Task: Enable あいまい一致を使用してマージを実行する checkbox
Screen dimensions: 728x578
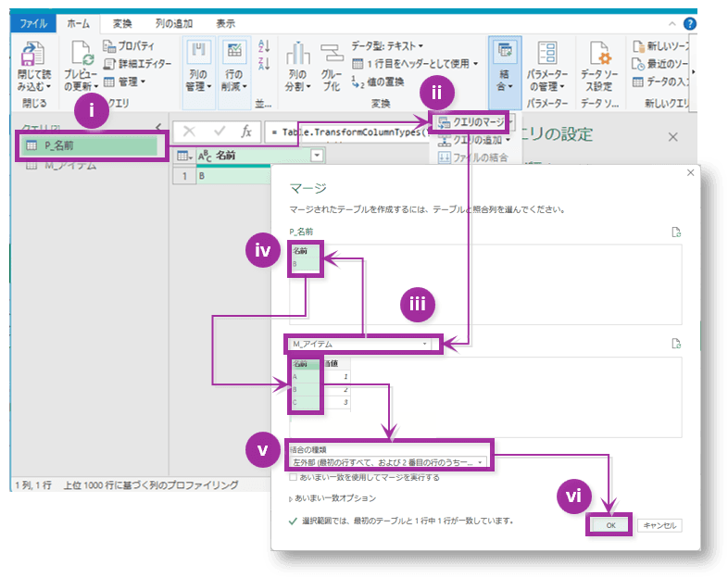Action: click(293, 477)
